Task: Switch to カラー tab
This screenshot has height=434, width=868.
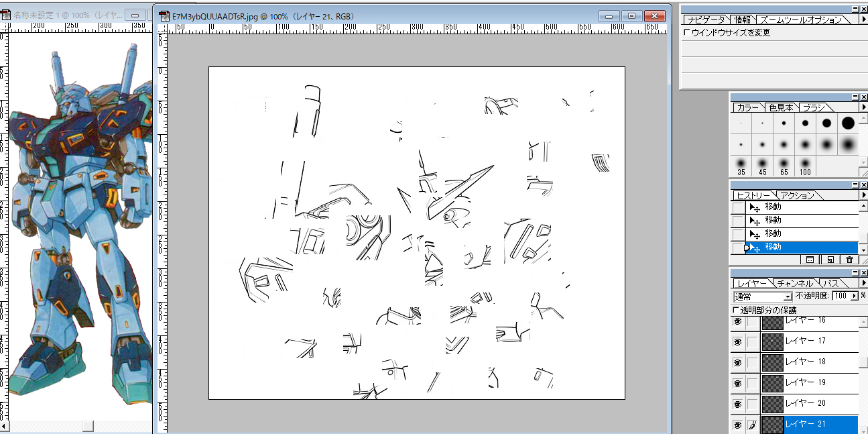Action: (x=747, y=108)
